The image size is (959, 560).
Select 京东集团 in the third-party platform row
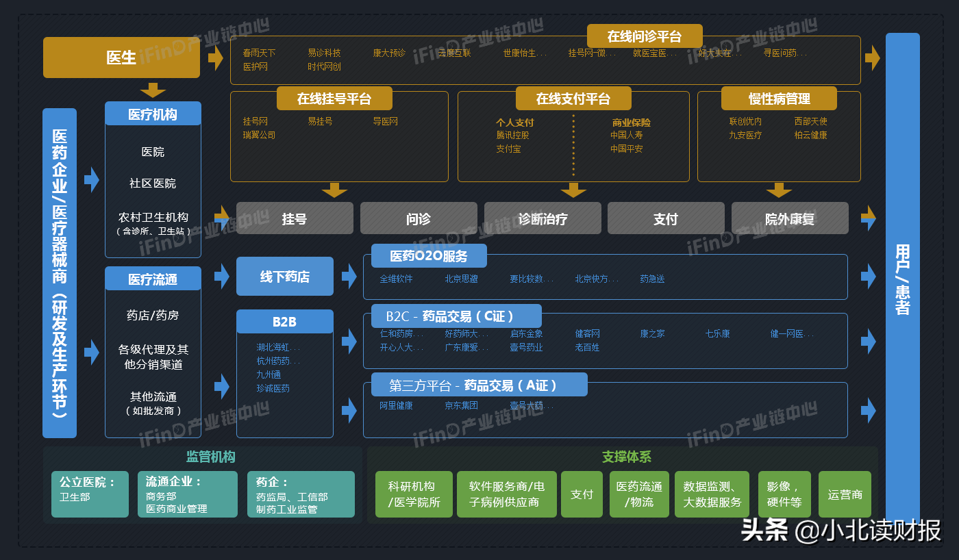pyautogui.click(x=461, y=405)
